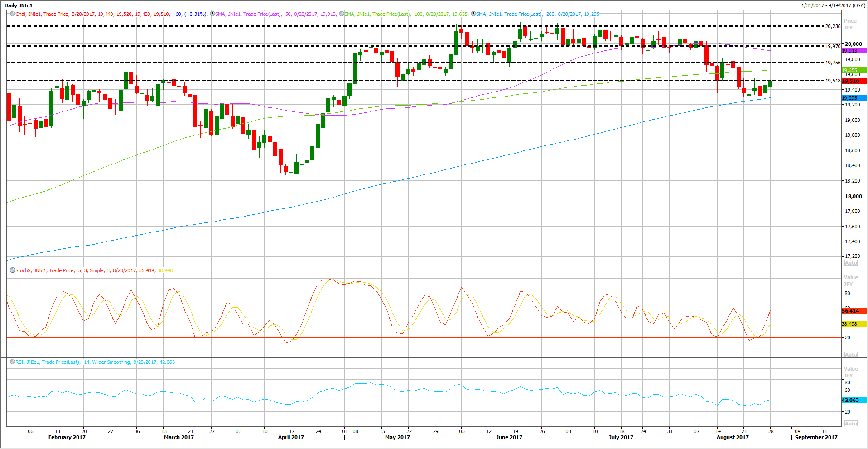This screenshot has width=868, height=449.
Task: Click the clock icon beside StochS legend
Action: [12, 270]
